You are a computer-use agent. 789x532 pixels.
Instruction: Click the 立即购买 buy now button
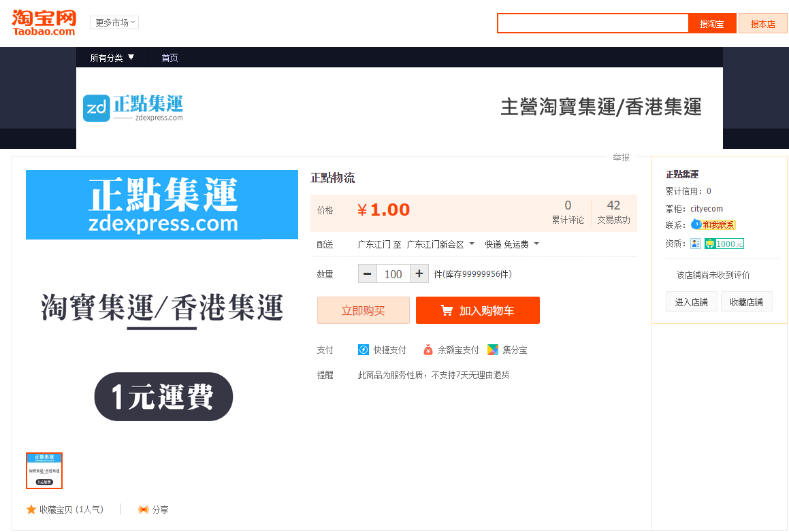364,310
